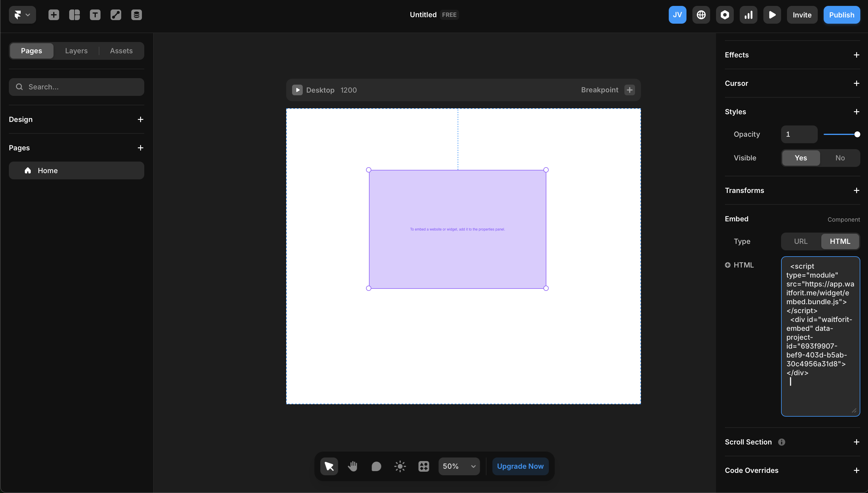Switch to the Assets tab
The image size is (868, 493).
click(x=121, y=50)
